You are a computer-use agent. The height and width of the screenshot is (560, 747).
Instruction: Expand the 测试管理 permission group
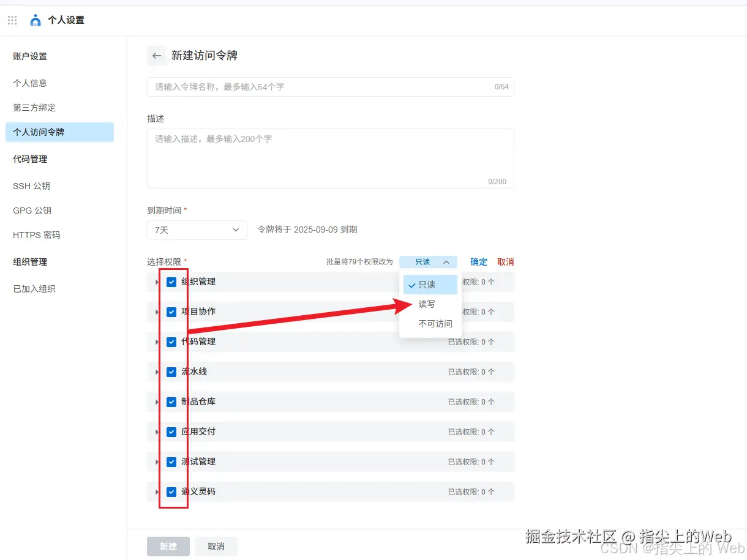pos(156,461)
